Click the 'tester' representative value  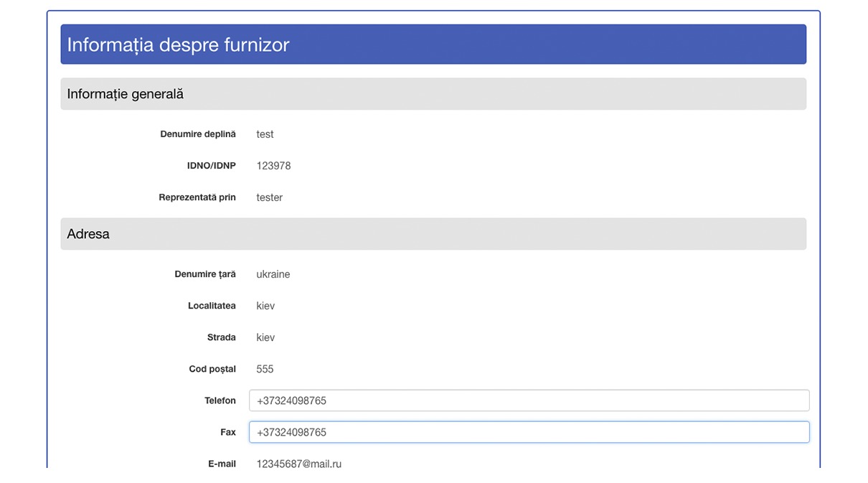tap(269, 197)
